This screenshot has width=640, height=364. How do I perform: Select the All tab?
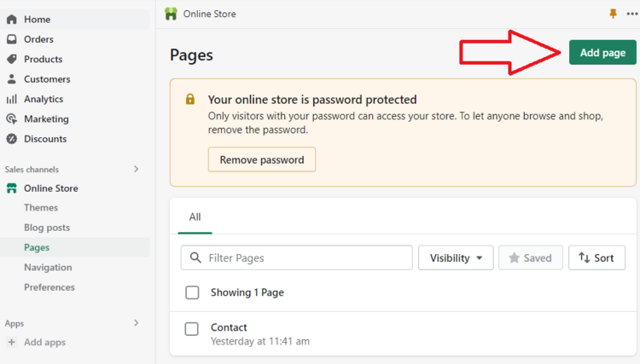(195, 217)
